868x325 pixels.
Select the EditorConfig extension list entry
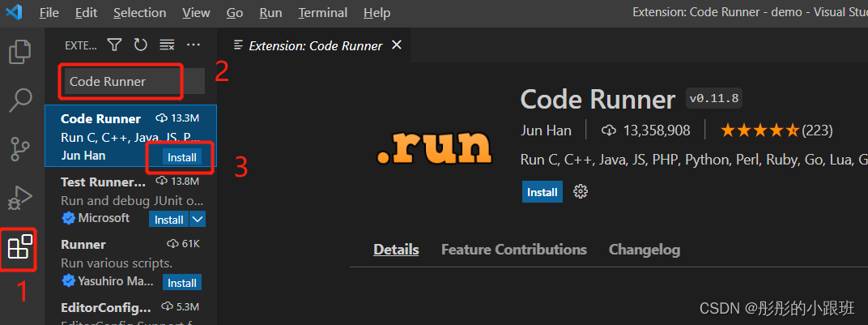click(x=130, y=309)
